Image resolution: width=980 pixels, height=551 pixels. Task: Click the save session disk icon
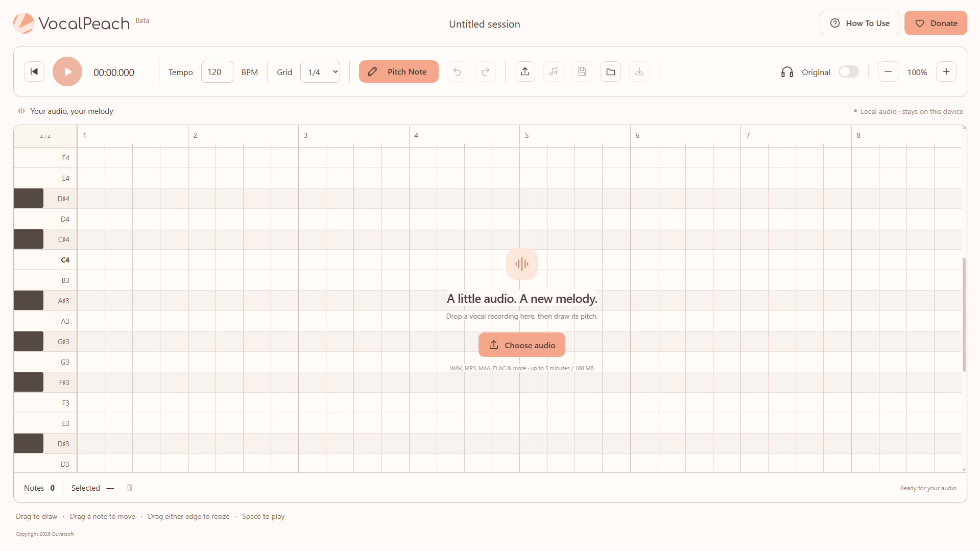click(582, 71)
